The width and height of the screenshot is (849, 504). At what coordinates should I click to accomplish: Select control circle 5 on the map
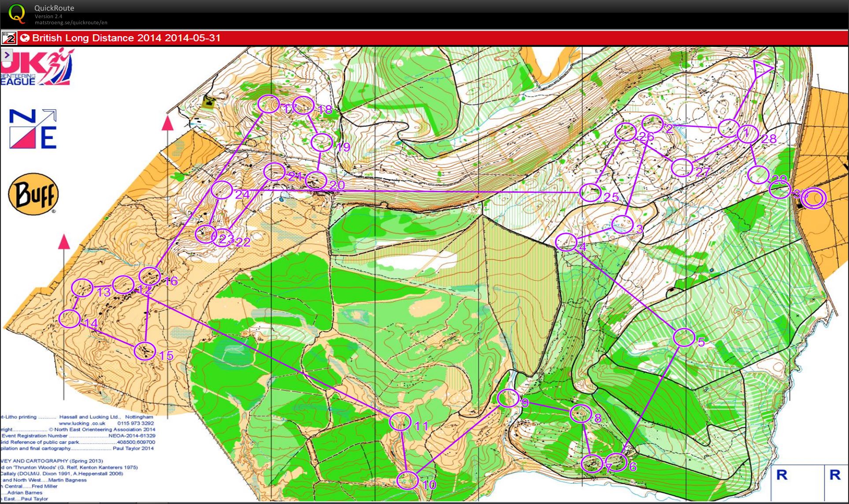pyautogui.click(x=684, y=337)
